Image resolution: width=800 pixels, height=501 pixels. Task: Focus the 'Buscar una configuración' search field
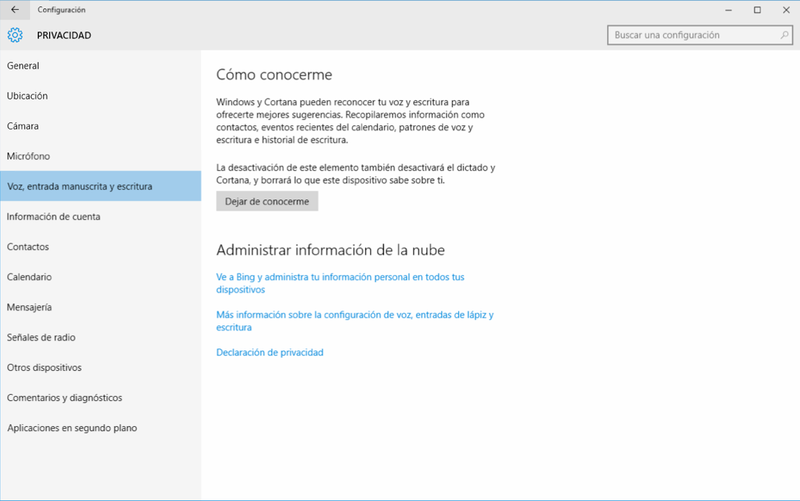(699, 35)
